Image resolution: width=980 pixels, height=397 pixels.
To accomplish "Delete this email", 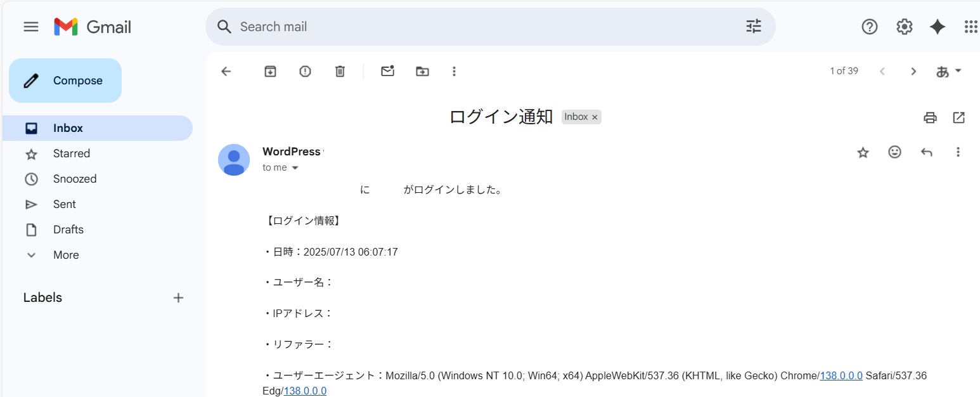I will [x=340, y=71].
